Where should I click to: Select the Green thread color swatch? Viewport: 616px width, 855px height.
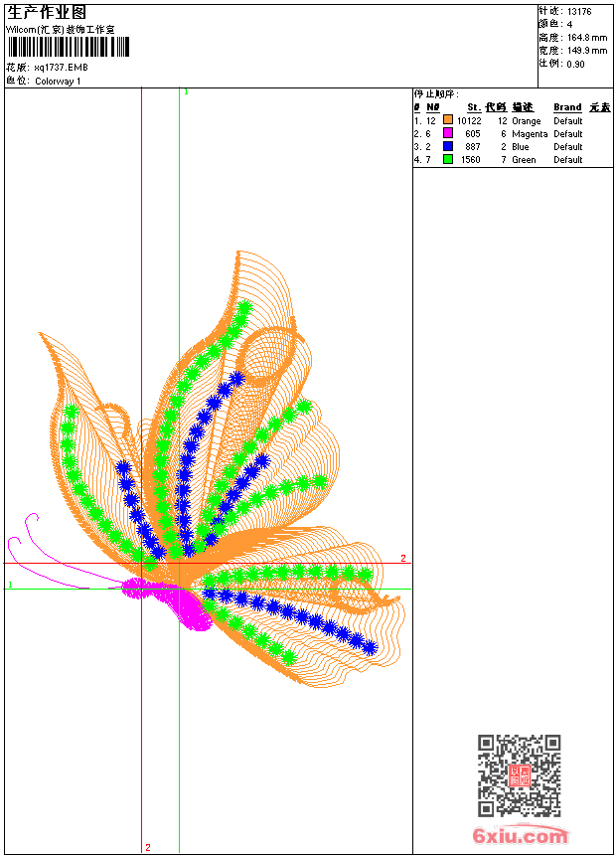pos(447,159)
